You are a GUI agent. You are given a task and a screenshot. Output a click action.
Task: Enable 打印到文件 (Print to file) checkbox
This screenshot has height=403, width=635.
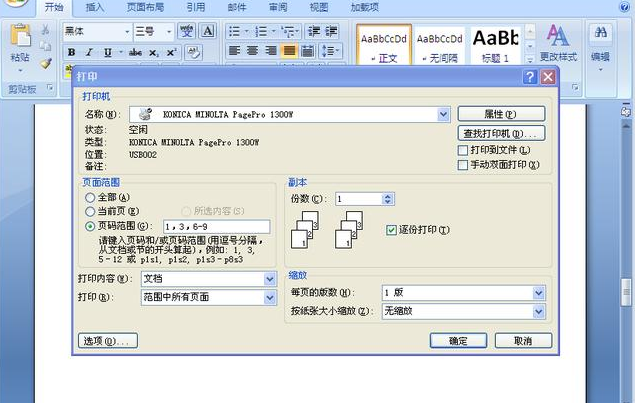point(462,151)
